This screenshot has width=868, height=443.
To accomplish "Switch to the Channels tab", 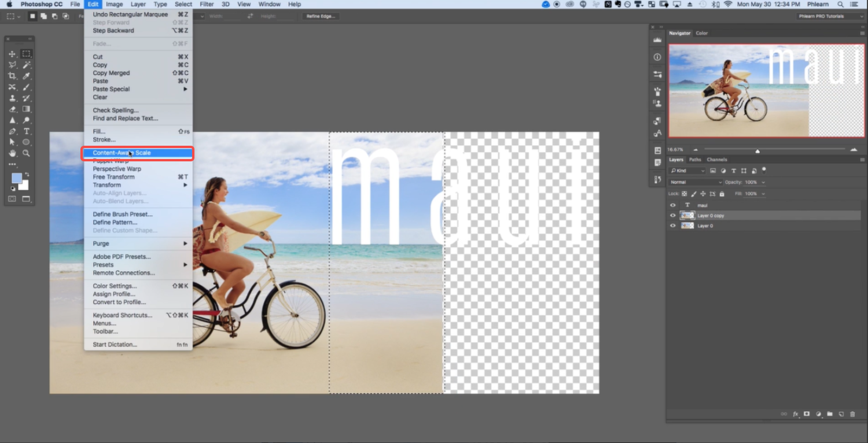I will pos(716,160).
